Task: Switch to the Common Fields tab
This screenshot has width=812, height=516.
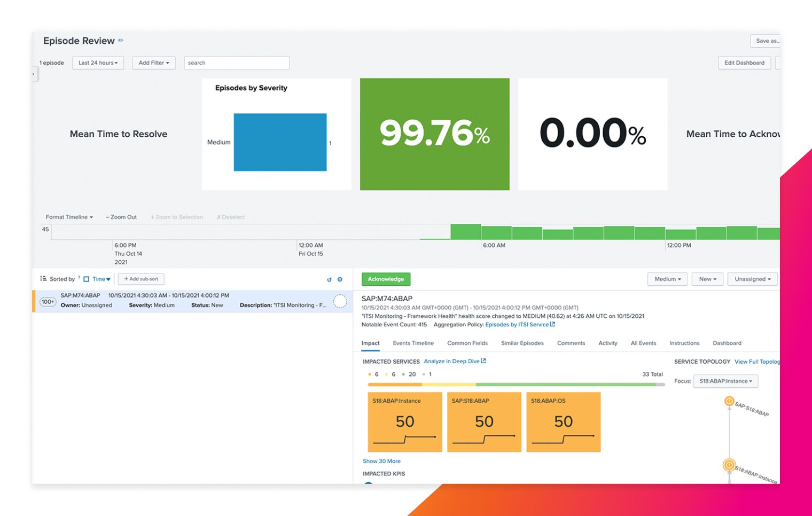Action: (x=467, y=343)
